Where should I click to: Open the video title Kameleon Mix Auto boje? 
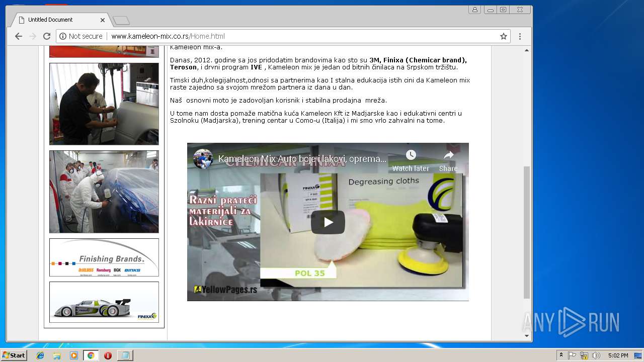[302, 159]
